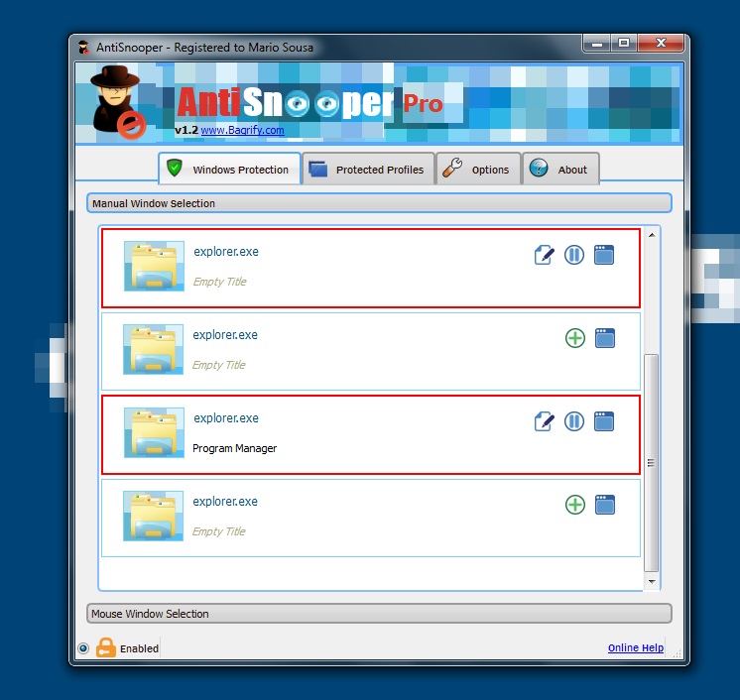Image resolution: width=740 pixels, height=700 pixels.
Task: Click the window icon in Program Manager row
Action: 604,421
